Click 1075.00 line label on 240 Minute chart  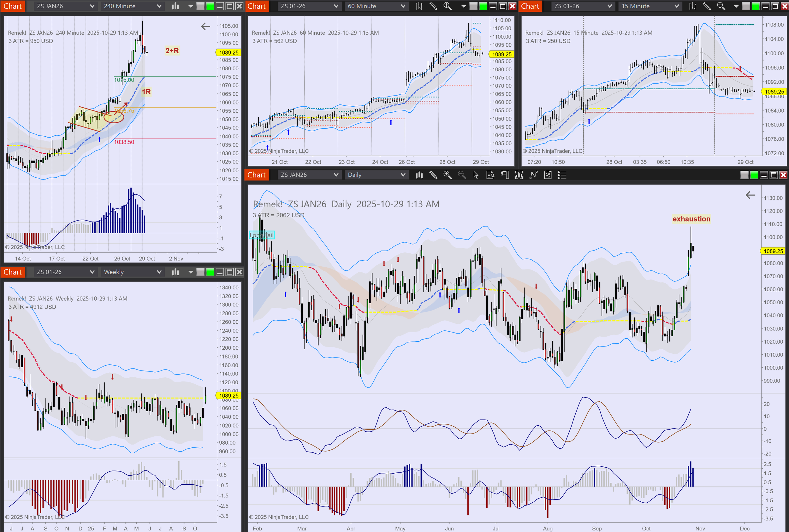(124, 80)
